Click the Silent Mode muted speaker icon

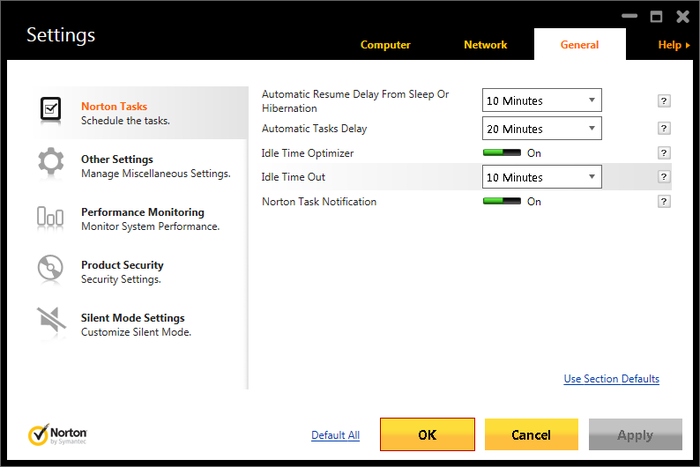click(51, 320)
